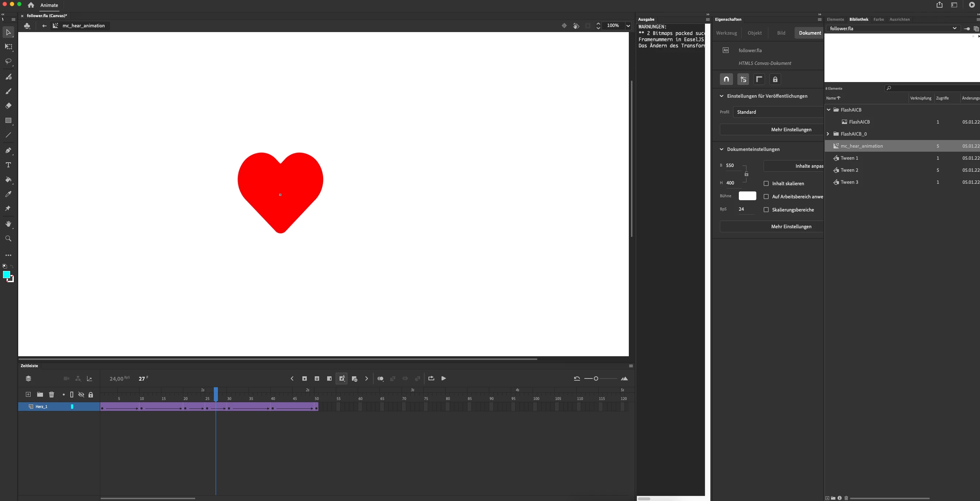Expand the FlashAICB_0 library folder
This screenshot has width=980, height=501.
pyautogui.click(x=828, y=134)
